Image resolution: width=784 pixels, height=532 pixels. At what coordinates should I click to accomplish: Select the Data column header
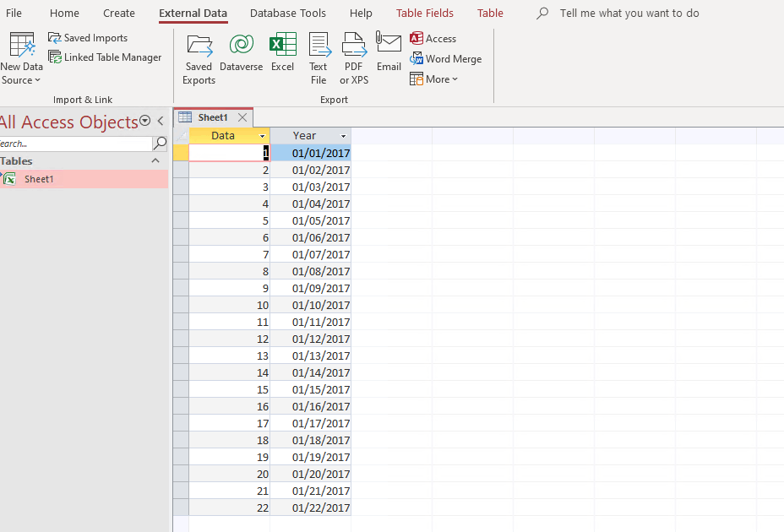[223, 136]
